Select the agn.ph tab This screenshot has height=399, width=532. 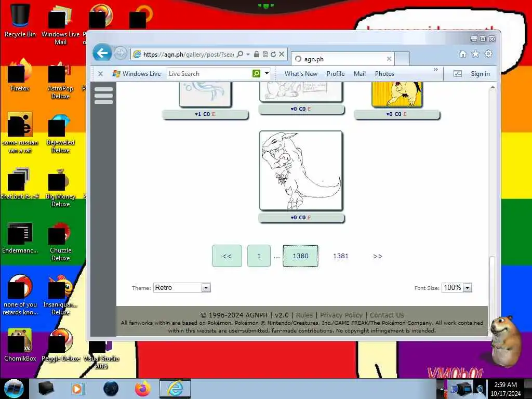point(343,59)
